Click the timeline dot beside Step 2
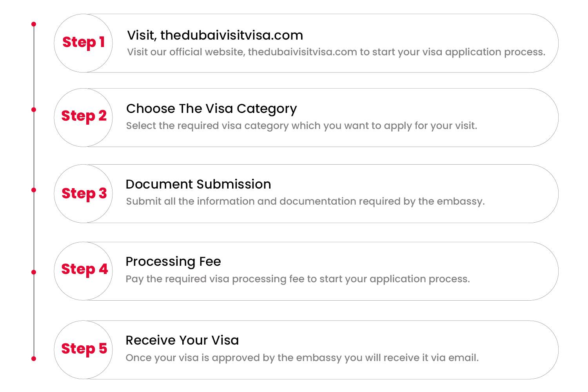Image resolution: width=588 pixels, height=392 pixels. [x=34, y=110]
